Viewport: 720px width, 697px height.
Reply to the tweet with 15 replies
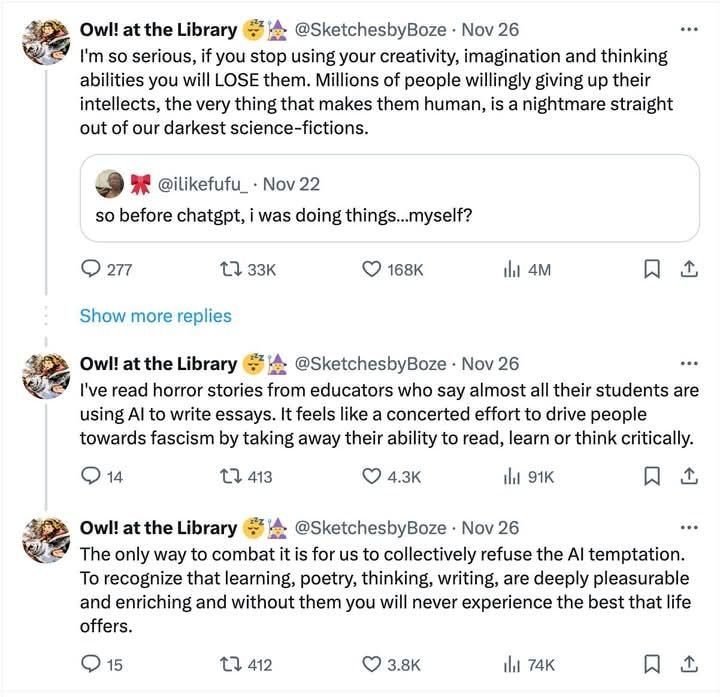91,664
